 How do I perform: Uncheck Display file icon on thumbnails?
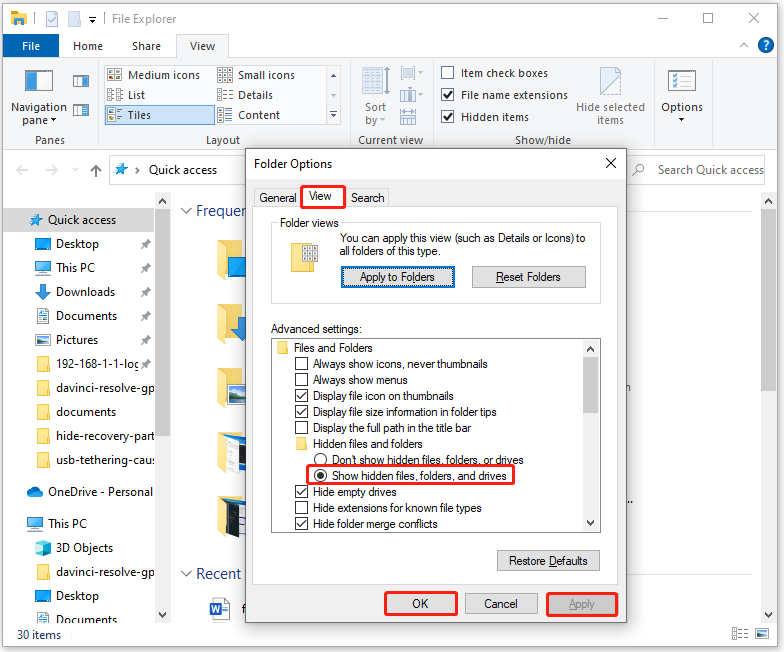301,396
